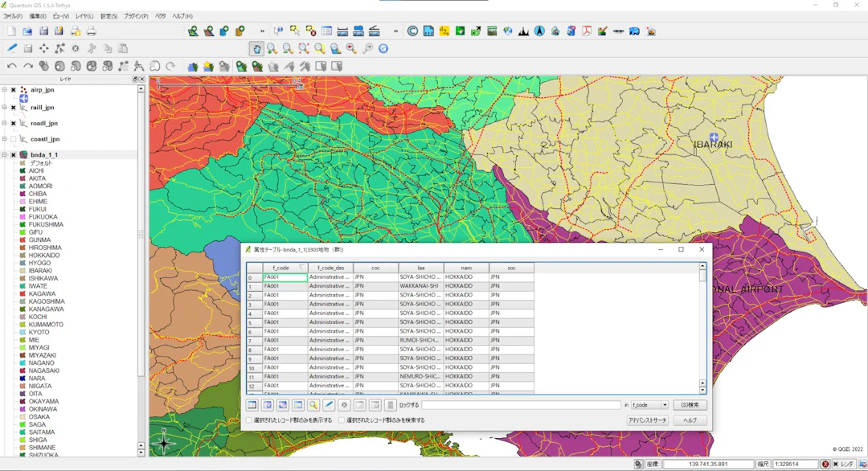Click the Node Tool icon
The height and width of the screenshot is (471, 868).
point(59,49)
